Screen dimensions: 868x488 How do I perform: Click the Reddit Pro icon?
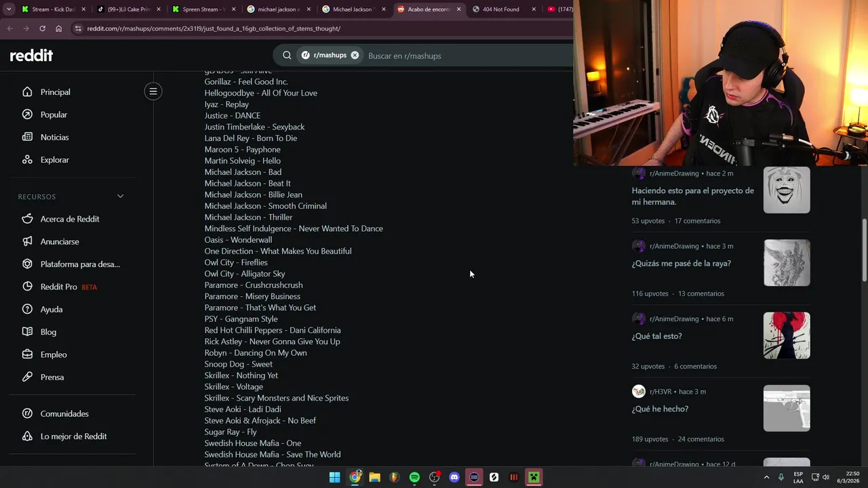click(x=27, y=287)
